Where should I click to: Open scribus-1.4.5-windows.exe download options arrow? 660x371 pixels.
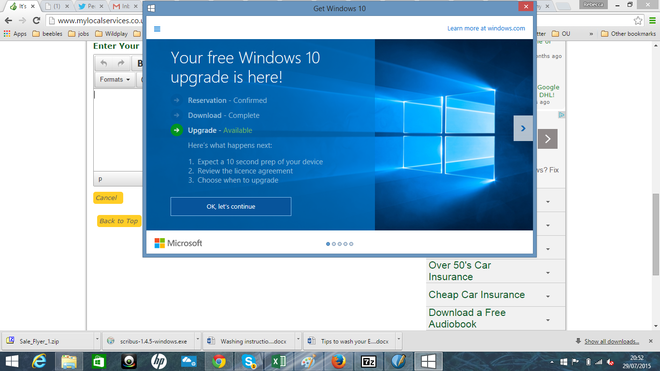click(x=197, y=339)
